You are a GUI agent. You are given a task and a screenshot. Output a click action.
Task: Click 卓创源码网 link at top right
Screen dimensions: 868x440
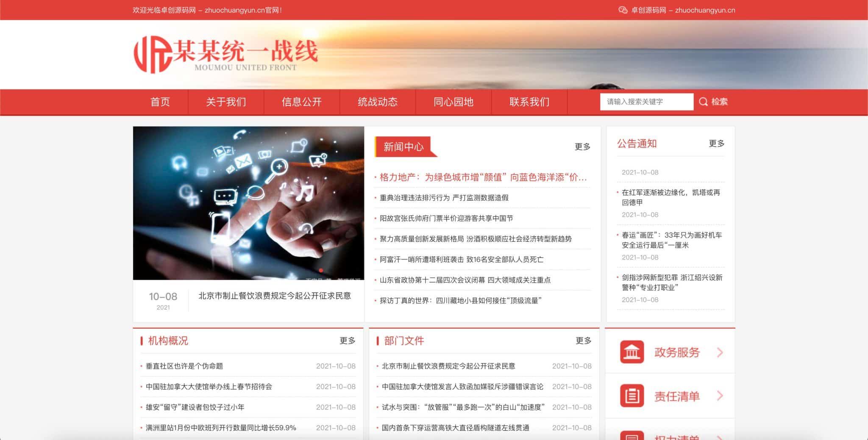point(683,10)
